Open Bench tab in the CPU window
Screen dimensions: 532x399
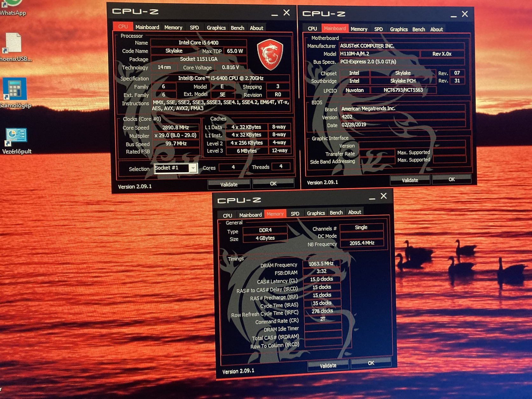[237, 28]
